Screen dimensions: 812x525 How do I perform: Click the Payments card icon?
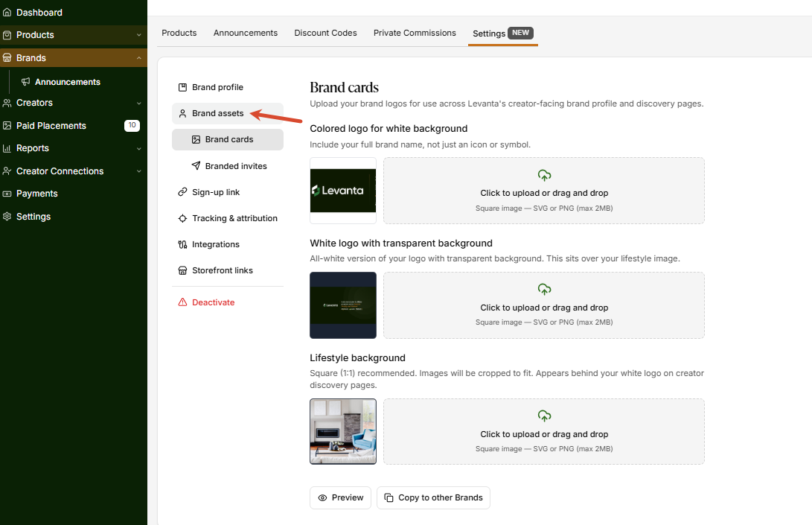click(x=7, y=194)
